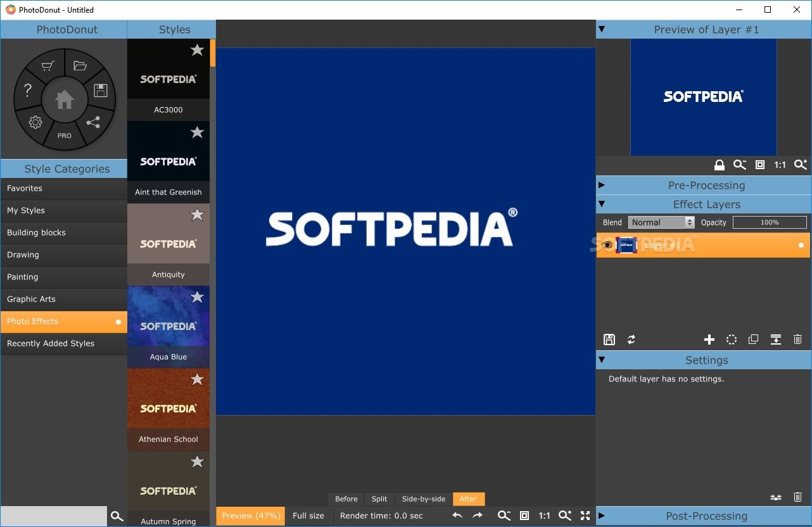This screenshot has width=812, height=527.
Task: Hide Layer #1 using the eye icon
Action: 607,245
